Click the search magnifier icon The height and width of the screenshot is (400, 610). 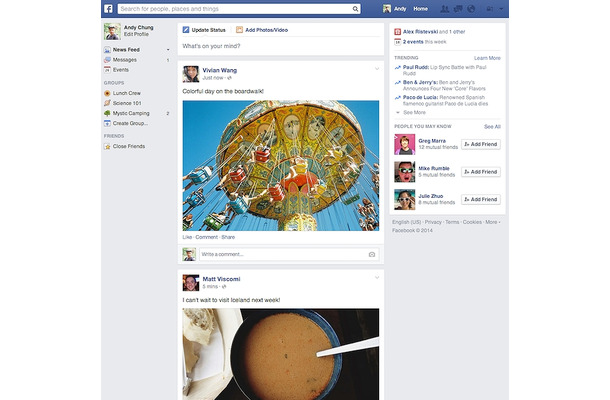click(355, 9)
